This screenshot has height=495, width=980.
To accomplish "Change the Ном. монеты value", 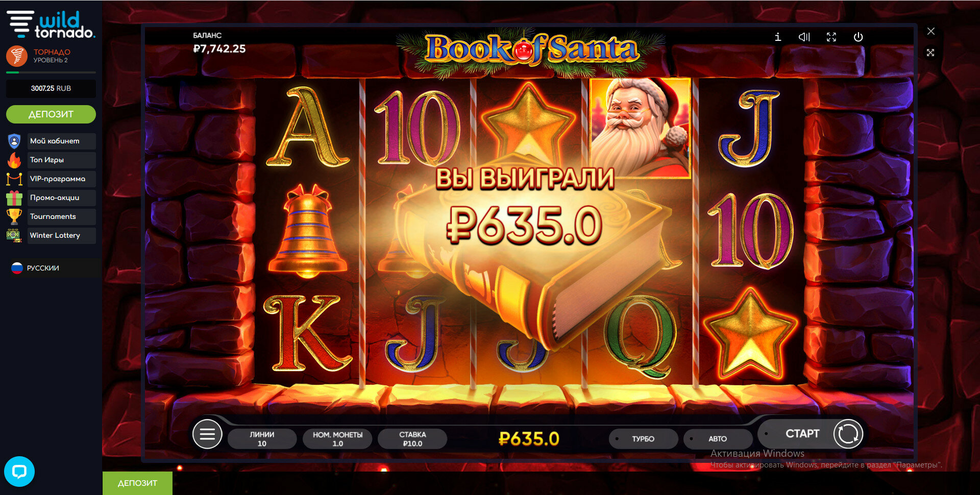I will [337, 439].
